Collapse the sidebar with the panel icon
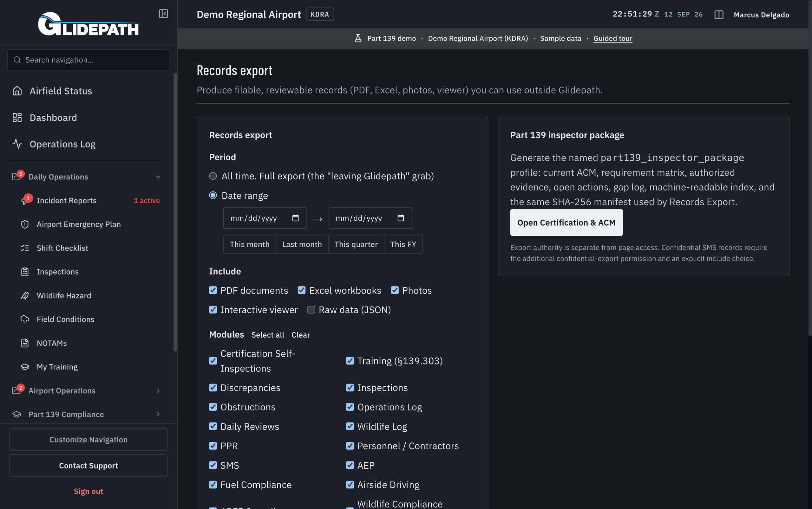This screenshot has height=509, width=812. pyautogui.click(x=163, y=14)
